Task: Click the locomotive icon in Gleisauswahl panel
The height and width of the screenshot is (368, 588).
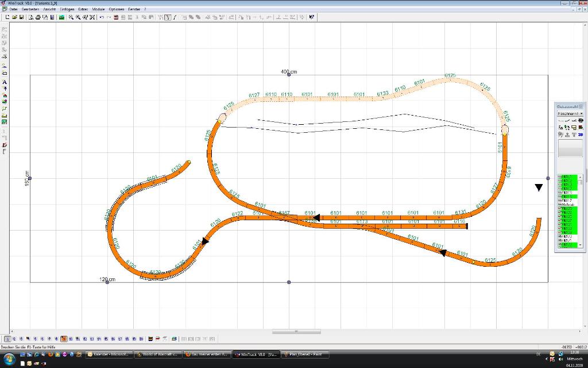Action: tap(581, 120)
